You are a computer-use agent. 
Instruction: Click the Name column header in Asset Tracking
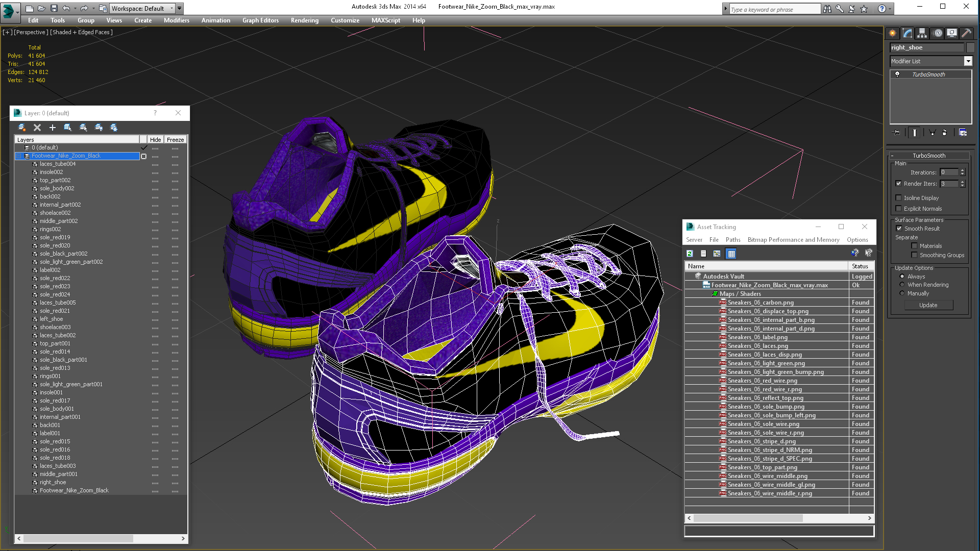[766, 266]
